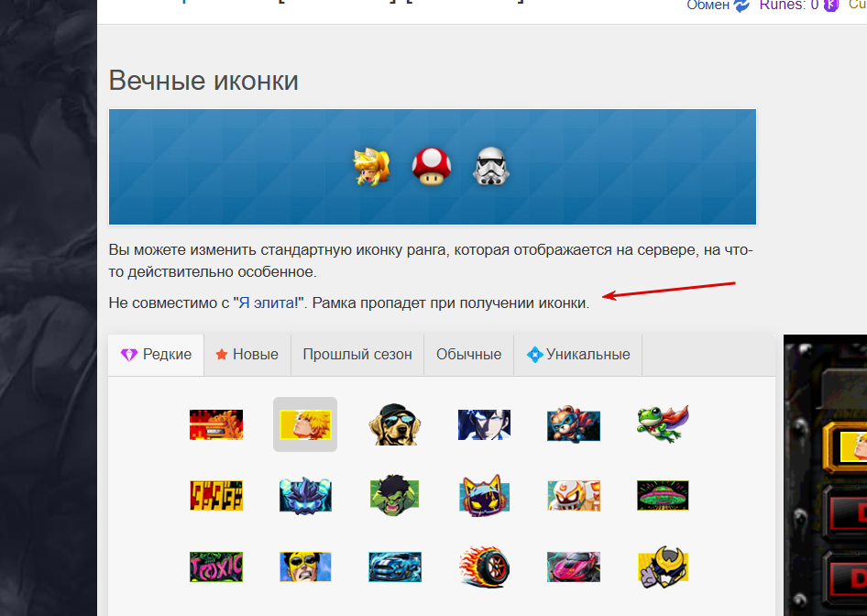Screen dimensions: 867x616
Task: Select the cat with headphones icon
Action: click(x=485, y=495)
